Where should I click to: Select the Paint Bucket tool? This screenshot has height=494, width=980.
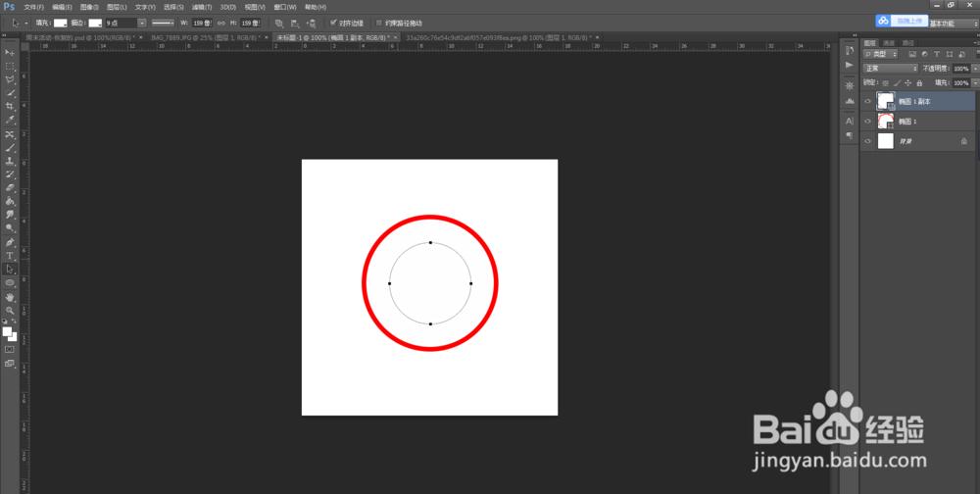coord(10,201)
